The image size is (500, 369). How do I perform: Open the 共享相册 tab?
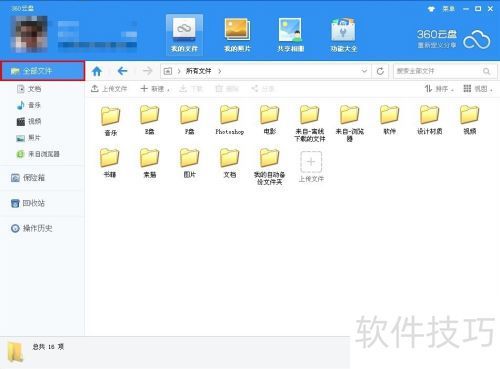click(x=290, y=35)
